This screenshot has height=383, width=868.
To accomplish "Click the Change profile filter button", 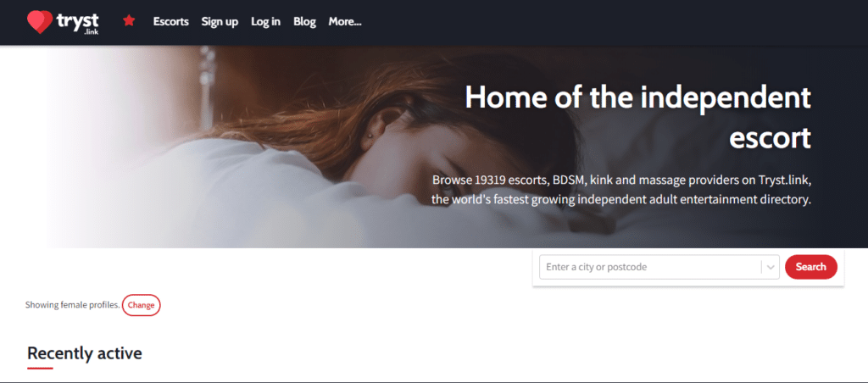I will (x=142, y=306).
